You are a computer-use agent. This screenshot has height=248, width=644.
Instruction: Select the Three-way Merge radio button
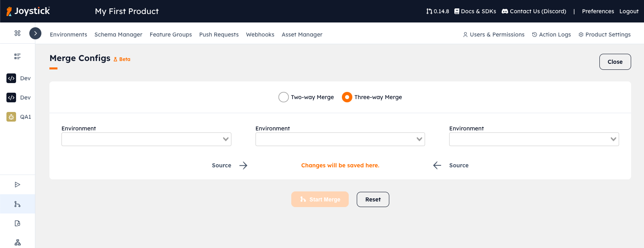347,97
